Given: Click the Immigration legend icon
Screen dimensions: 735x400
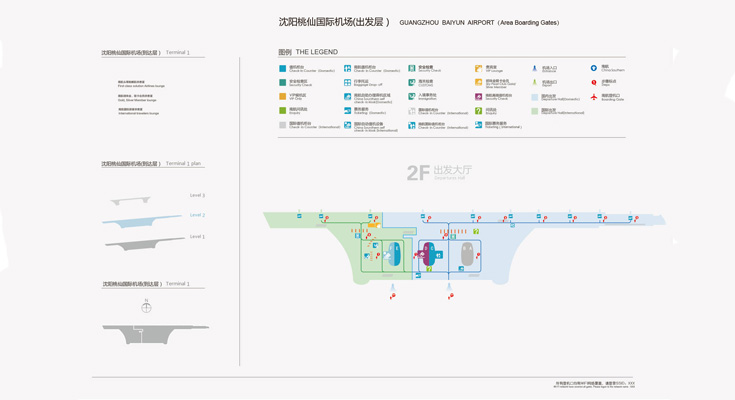Looking at the screenshot, I should pyautogui.click(x=412, y=97).
